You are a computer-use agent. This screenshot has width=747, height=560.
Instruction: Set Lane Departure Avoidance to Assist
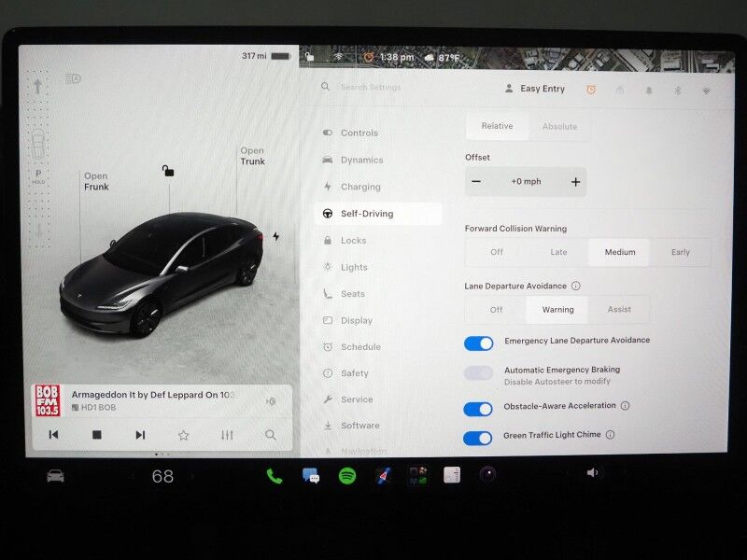[x=619, y=310]
